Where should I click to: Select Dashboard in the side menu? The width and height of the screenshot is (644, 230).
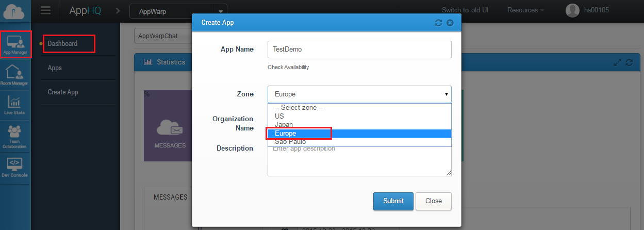tap(62, 44)
